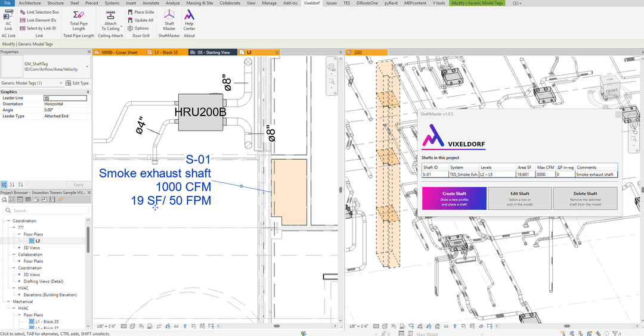Click Create Shaft button in ShaftMaster
This screenshot has height=336, width=644.
coord(454,198)
